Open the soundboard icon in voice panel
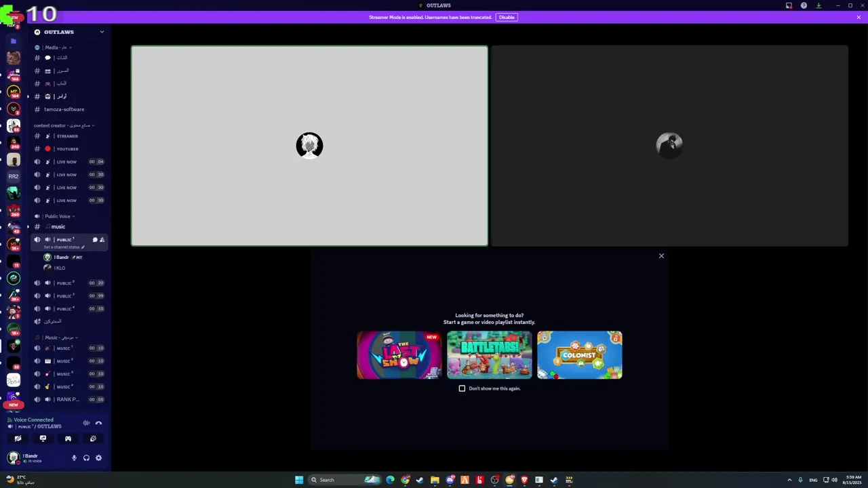The height and width of the screenshot is (488, 868). [93, 439]
